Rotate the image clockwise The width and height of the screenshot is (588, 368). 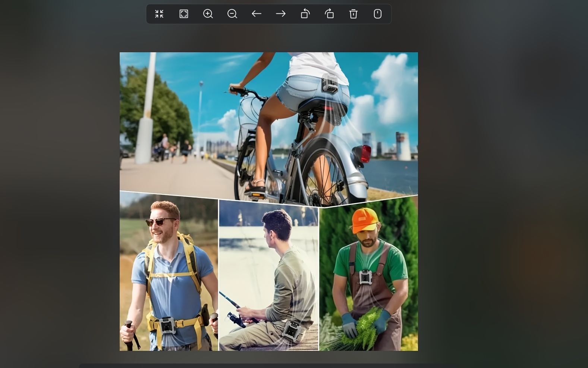point(329,14)
